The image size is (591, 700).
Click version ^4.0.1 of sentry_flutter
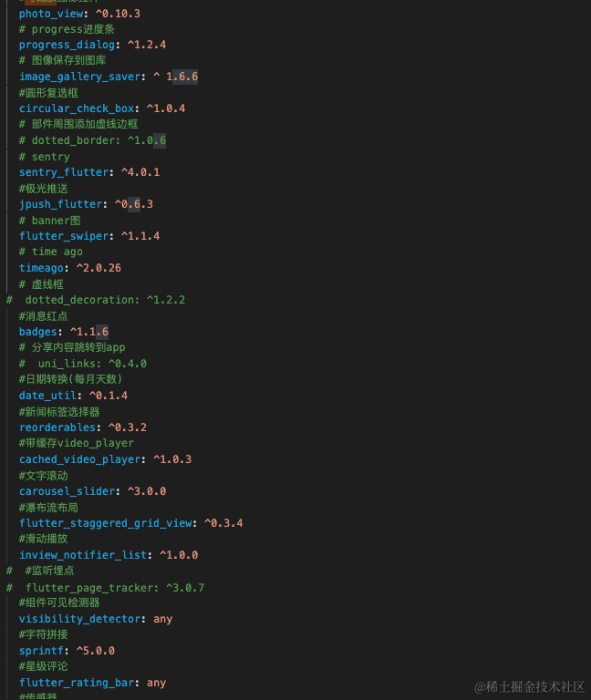(140, 172)
